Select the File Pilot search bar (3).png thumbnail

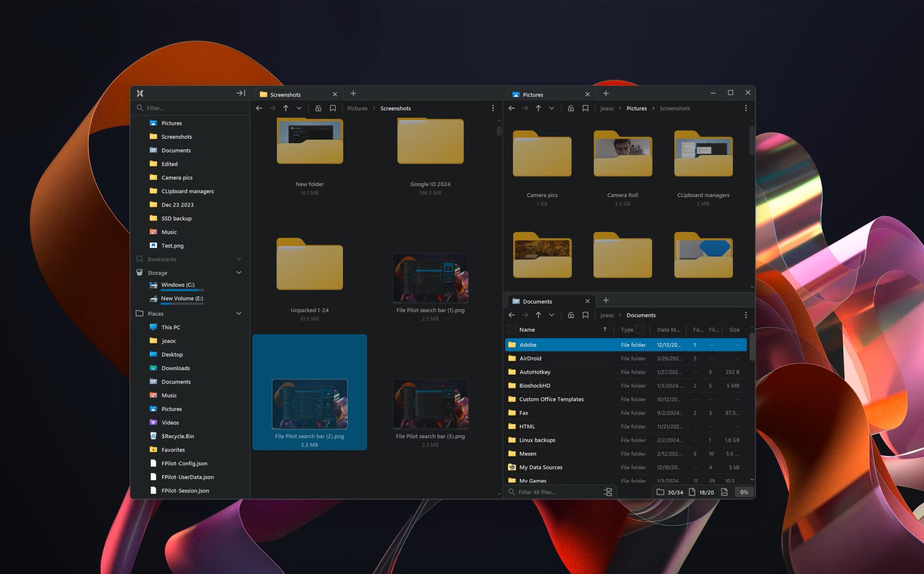click(430, 404)
